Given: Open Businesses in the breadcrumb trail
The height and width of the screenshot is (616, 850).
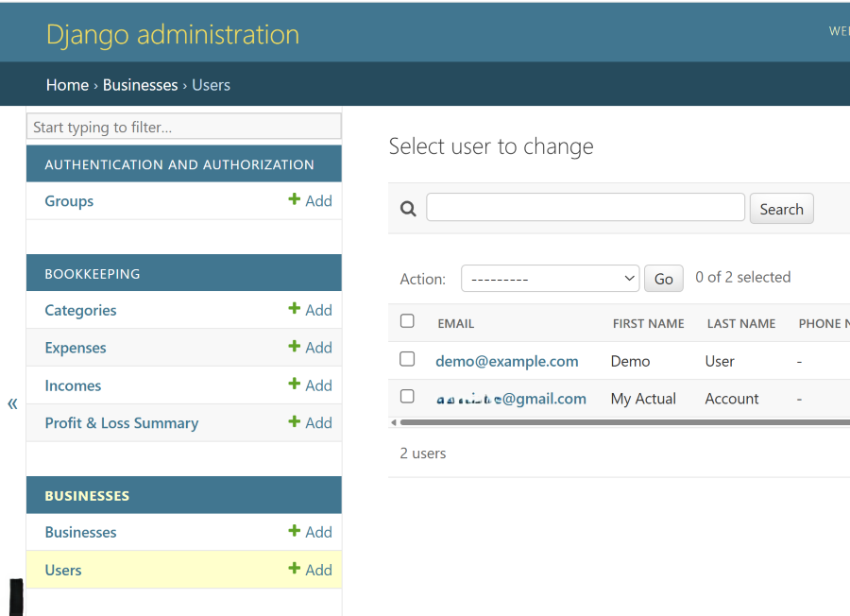Looking at the screenshot, I should point(140,85).
